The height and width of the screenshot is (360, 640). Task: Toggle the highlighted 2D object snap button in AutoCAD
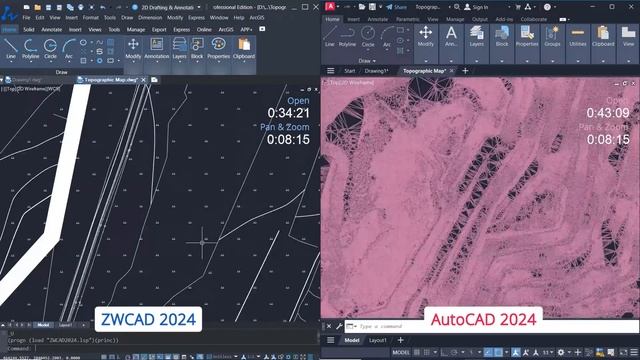(498, 352)
